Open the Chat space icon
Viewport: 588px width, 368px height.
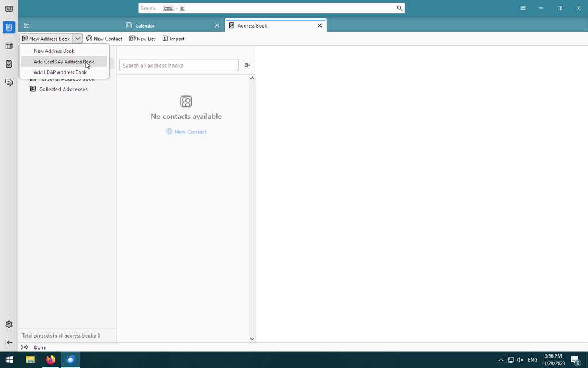tap(9, 82)
